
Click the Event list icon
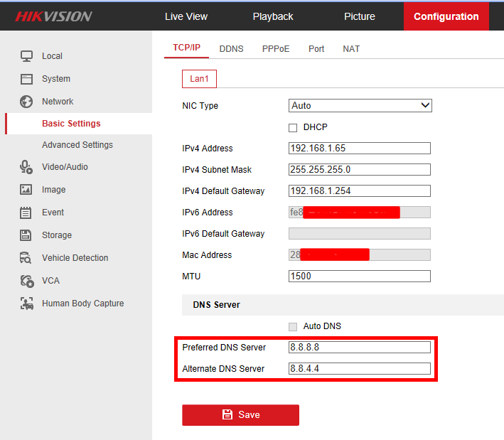coord(26,213)
